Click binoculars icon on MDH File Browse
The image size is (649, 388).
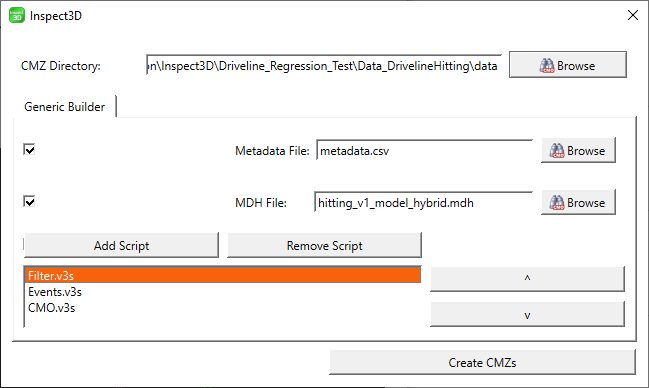pos(557,202)
